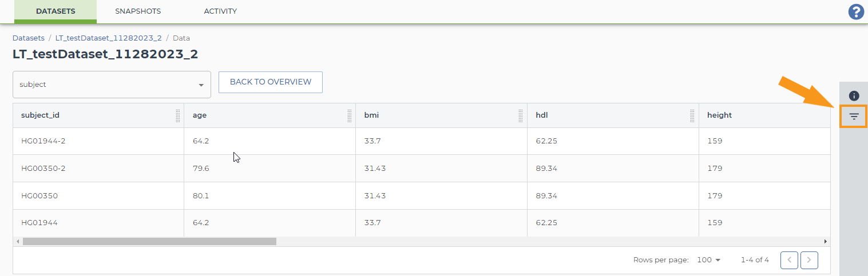The image size is (868, 276).
Task: Click horizontal scrollbar right arrow
Action: click(826, 242)
